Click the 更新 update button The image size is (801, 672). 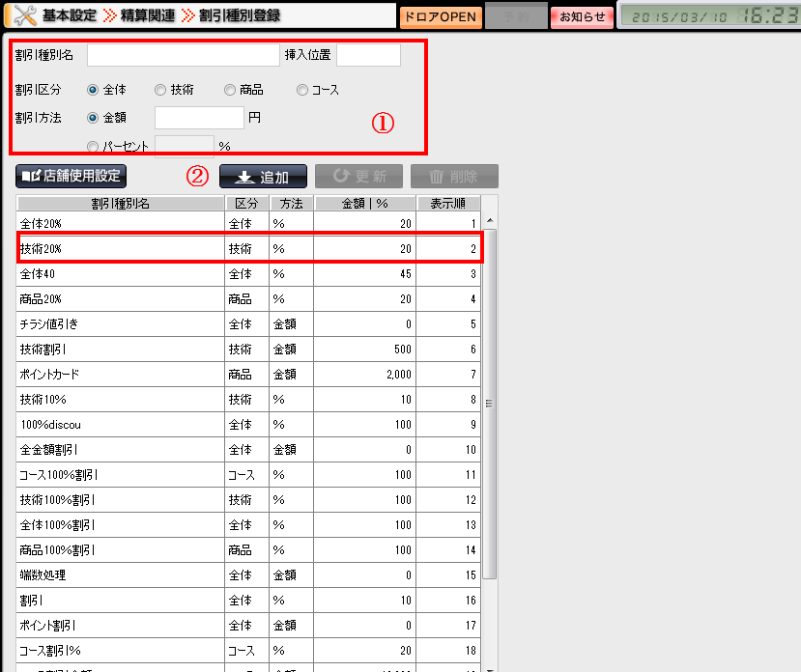coord(358,177)
